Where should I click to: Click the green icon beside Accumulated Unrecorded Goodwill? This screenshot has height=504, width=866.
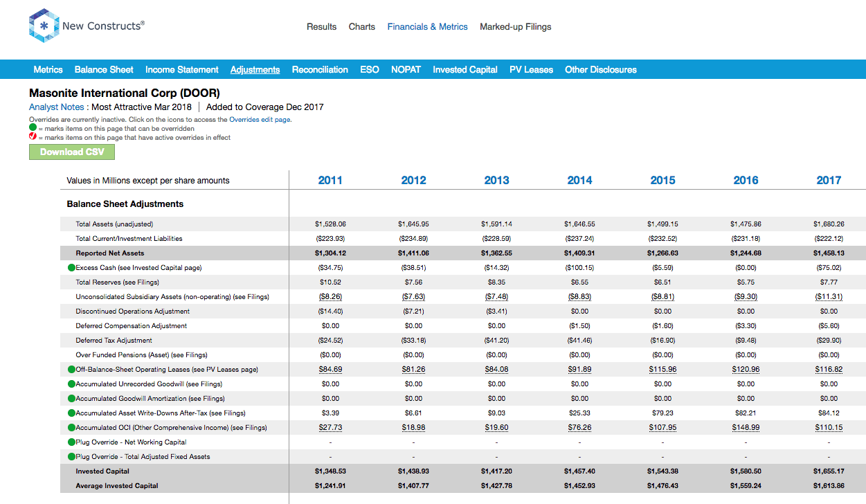click(x=71, y=384)
